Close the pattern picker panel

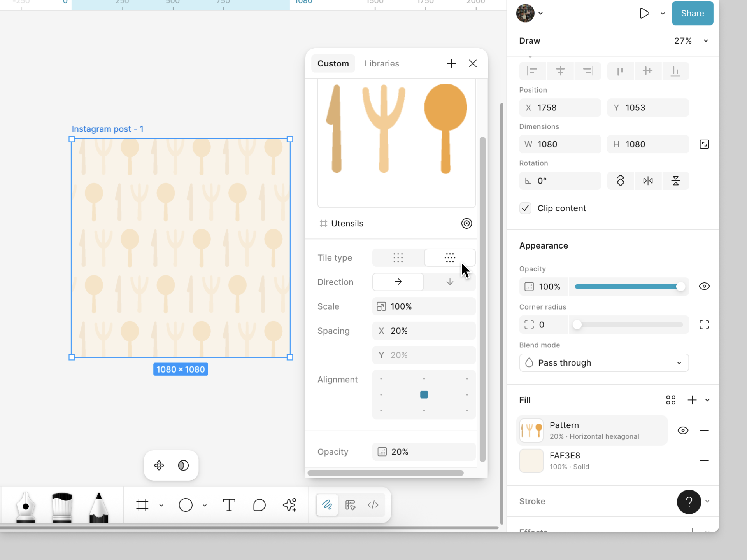click(473, 63)
